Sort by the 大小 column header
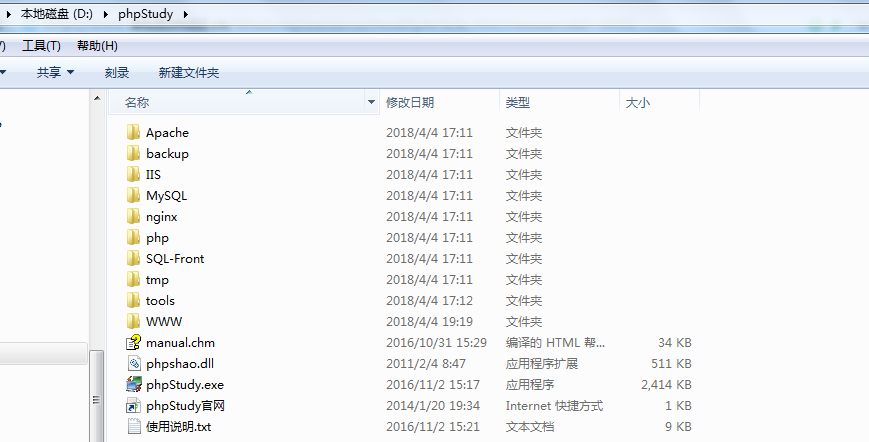Image resolution: width=869 pixels, height=442 pixels. pos(638,102)
